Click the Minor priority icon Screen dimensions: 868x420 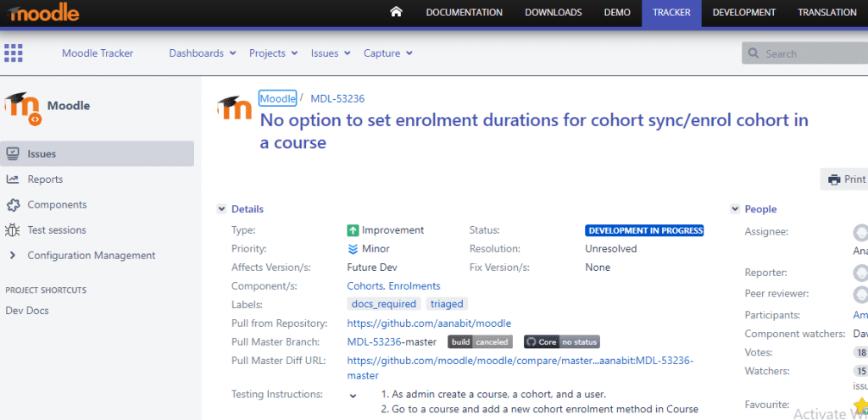[x=353, y=249]
